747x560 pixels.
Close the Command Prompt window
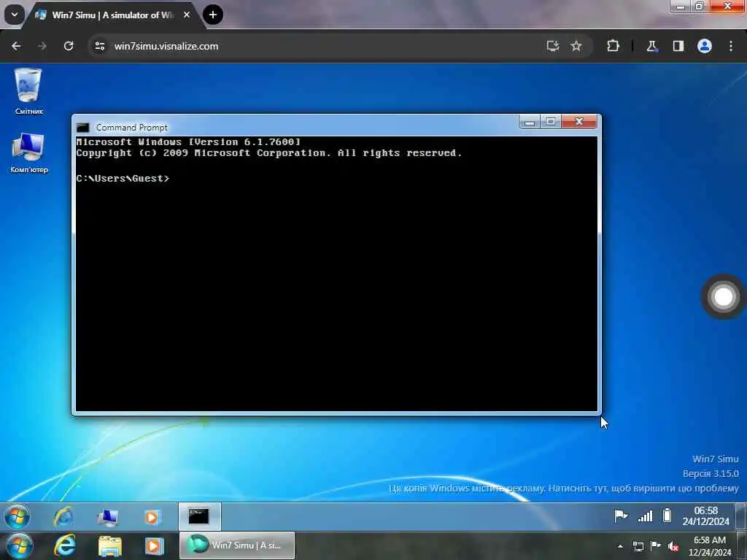click(x=578, y=122)
